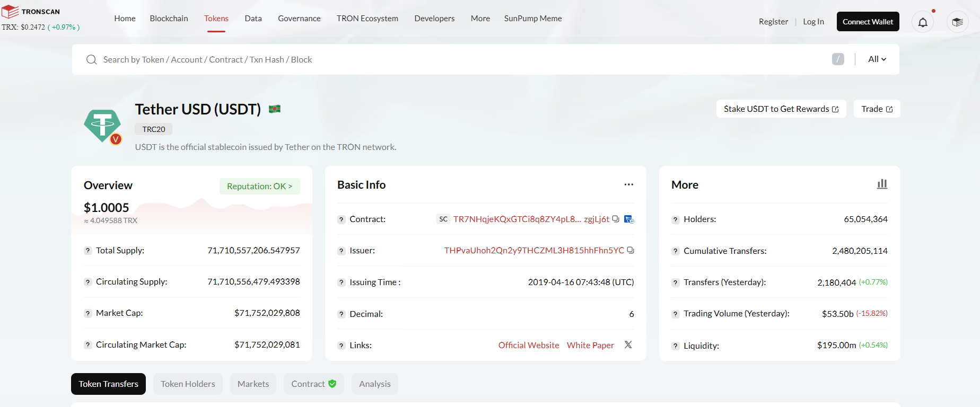Open the notifications bell
This screenshot has height=407, width=980.
(923, 22)
